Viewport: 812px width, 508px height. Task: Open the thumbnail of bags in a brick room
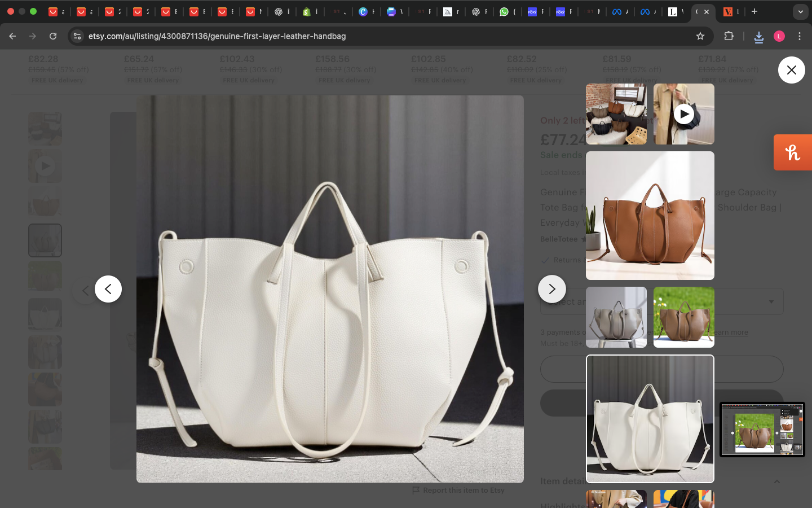click(616, 114)
